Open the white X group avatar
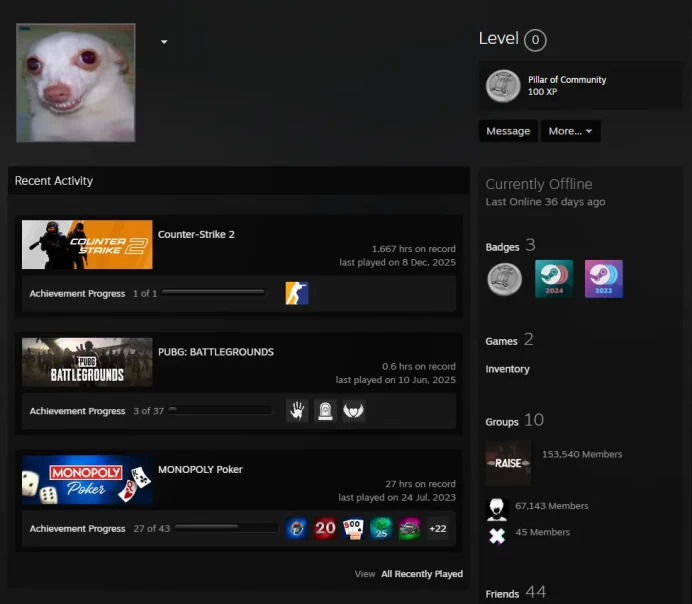 click(x=497, y=536)
